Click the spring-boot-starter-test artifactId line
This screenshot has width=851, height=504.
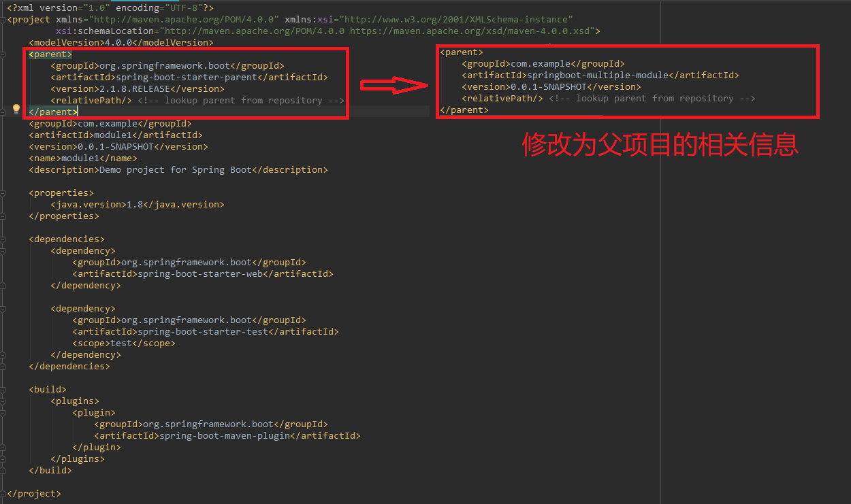(206, 332)
